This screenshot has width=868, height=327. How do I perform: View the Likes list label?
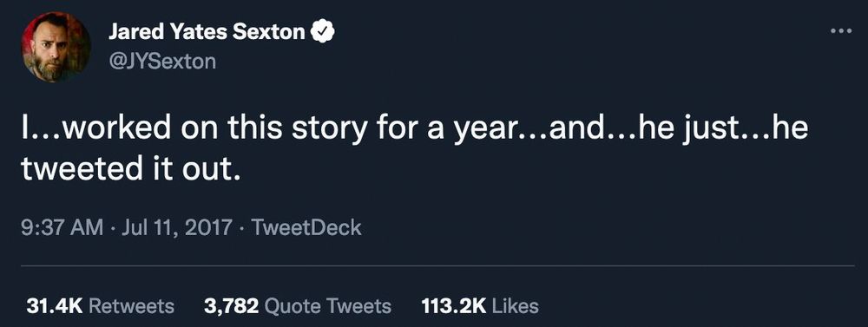[x=515, y=306]
